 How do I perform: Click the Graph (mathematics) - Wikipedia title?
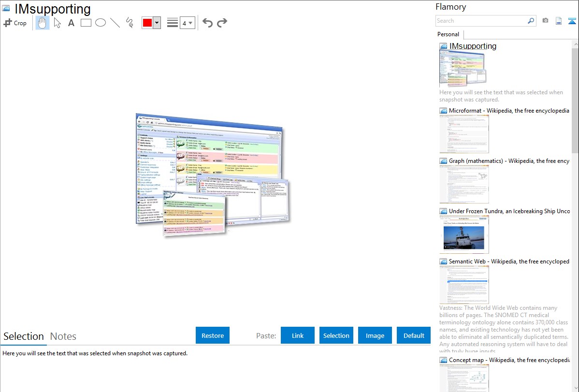509,161
